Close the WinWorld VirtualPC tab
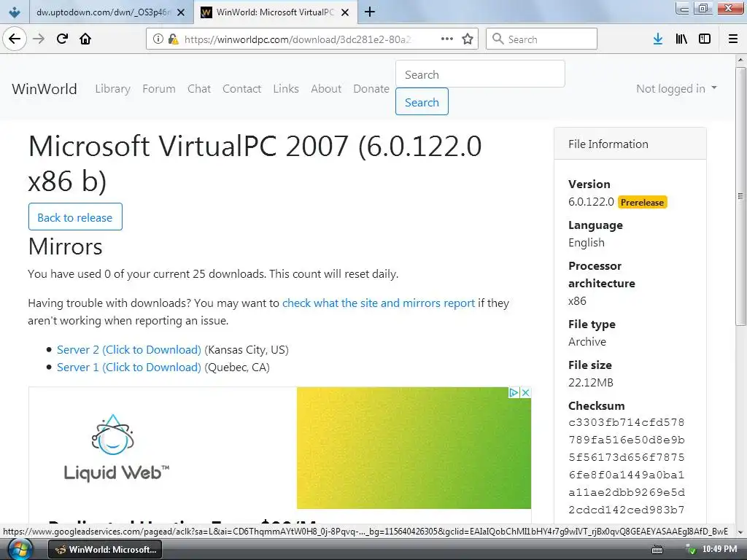The width and height of the screenshot is (747, 560). [x=345, y=12]
